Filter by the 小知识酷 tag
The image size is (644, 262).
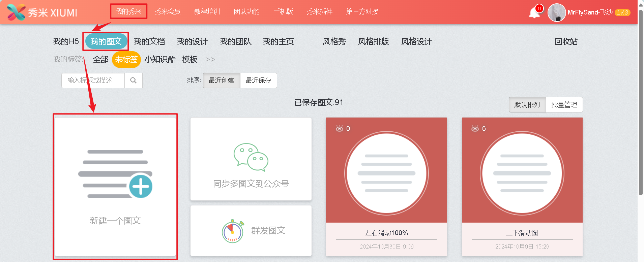pyautogui.click(x=160, y=60)
